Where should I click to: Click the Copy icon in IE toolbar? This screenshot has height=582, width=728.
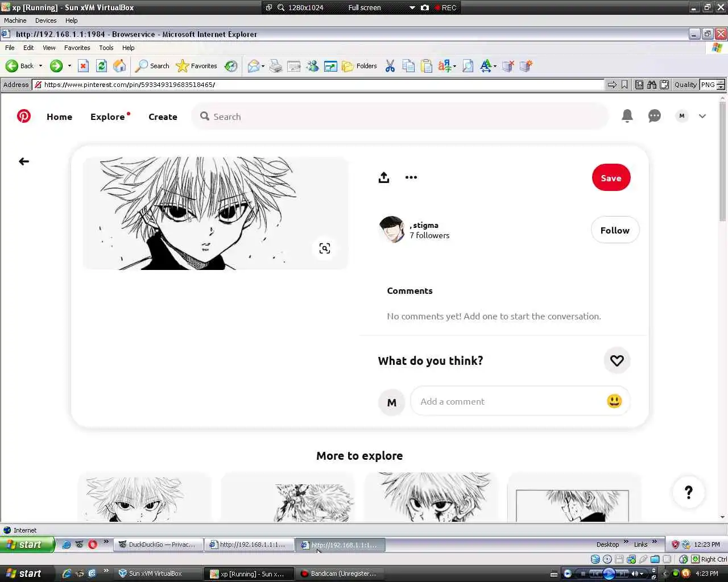(x=408, y=66)
